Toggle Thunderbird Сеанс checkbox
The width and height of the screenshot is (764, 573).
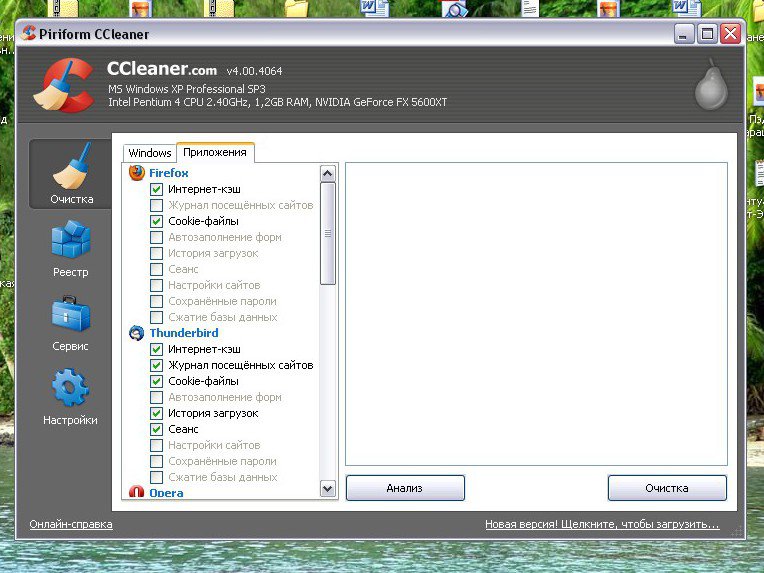coord(157,429)
